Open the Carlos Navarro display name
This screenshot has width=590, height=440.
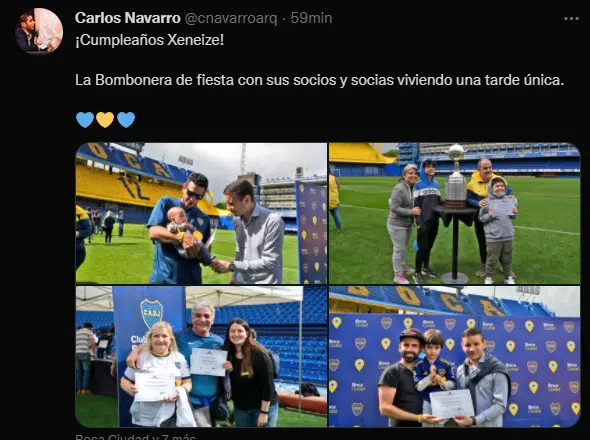(x=128, y=18)
